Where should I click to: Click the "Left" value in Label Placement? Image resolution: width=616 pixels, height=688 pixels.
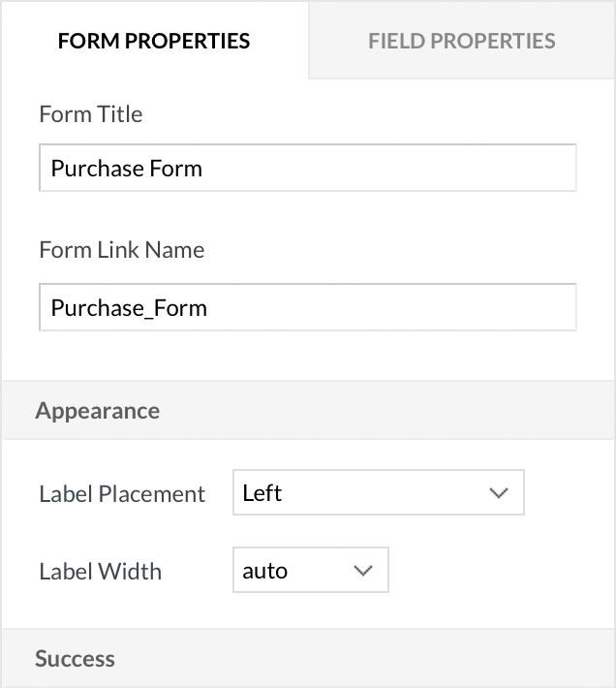point(262,493)
